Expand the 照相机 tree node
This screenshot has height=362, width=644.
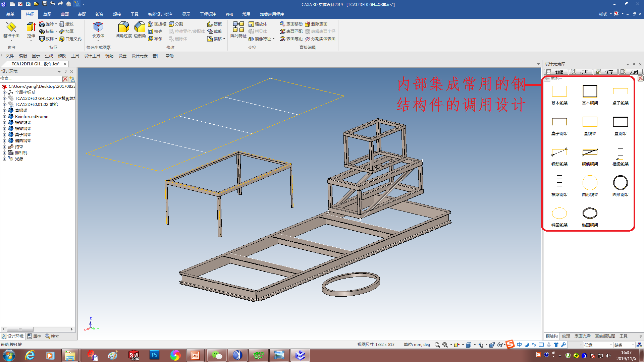(4, 153)
